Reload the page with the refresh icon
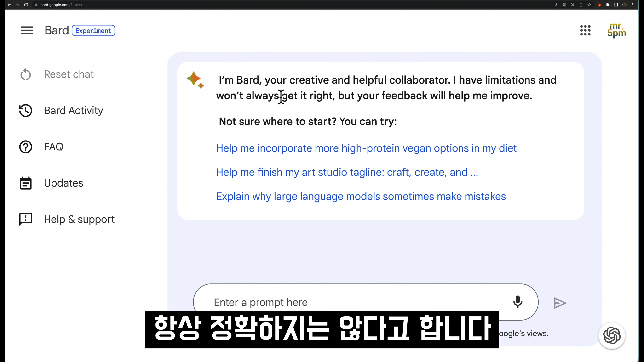Image resolution: width=644 pixels, height=362 pixels. (x=26, y=5)
